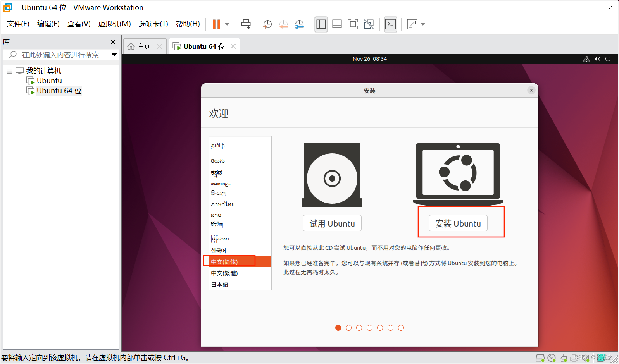Take a snapshot of this virtual machine
This screenshot has height=364, width=619.
(x=267, y=24)
